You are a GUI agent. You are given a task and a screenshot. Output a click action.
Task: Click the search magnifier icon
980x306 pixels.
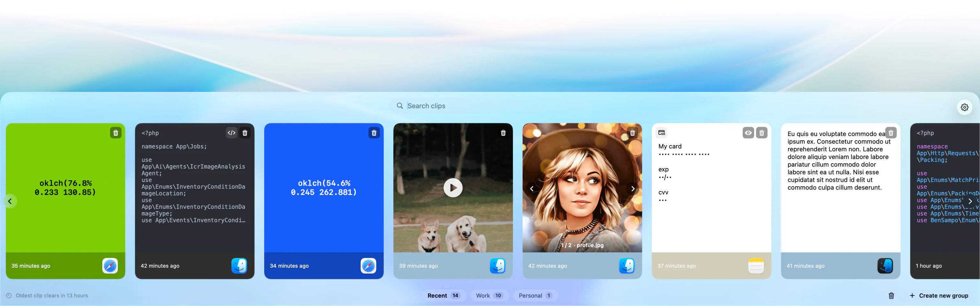tap(400, 106)
